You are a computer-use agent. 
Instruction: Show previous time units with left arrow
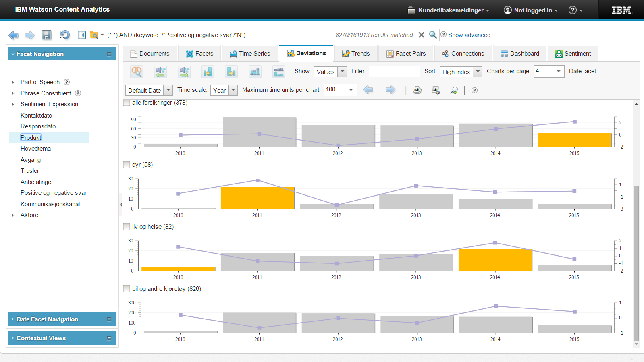[x=368, y=90]
